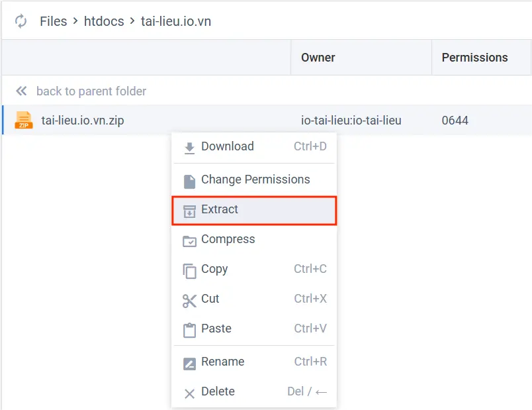Click the clipboard icon beside Paste
This screenshot has width=532, height=410.
189,329
